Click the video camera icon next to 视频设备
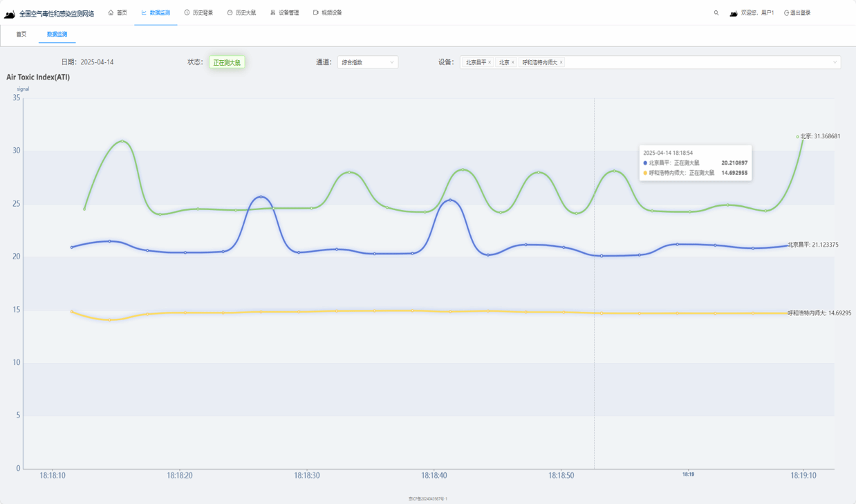The width and height of the screenshot is (856, 504). point(315,12)
